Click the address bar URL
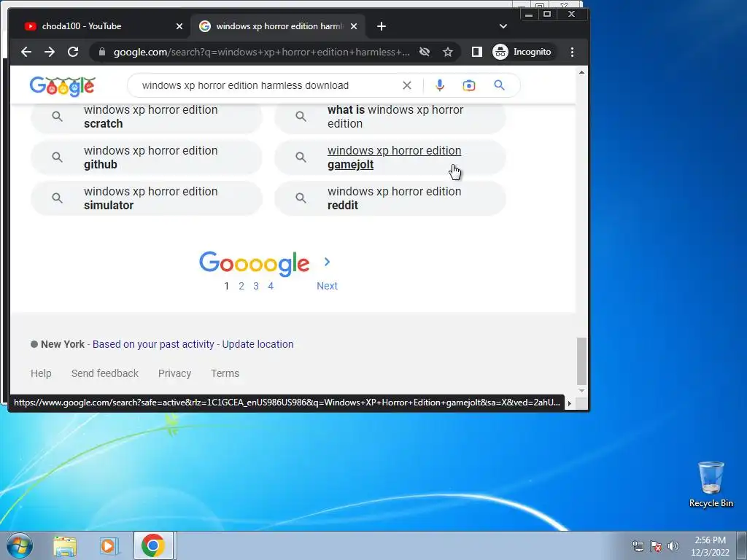Image resolution: width=747 pixels, height=560 pixels. pyautogui.click(x=261, y=52)
